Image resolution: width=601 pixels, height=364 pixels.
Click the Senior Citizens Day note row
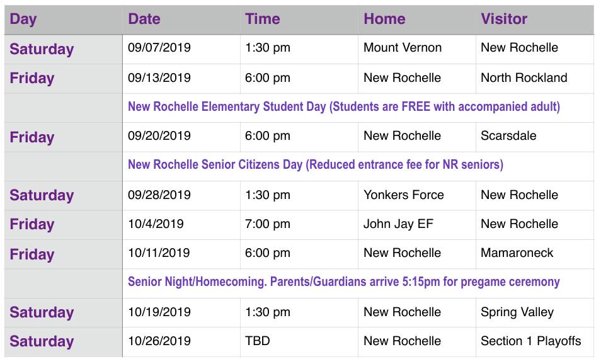358,166
